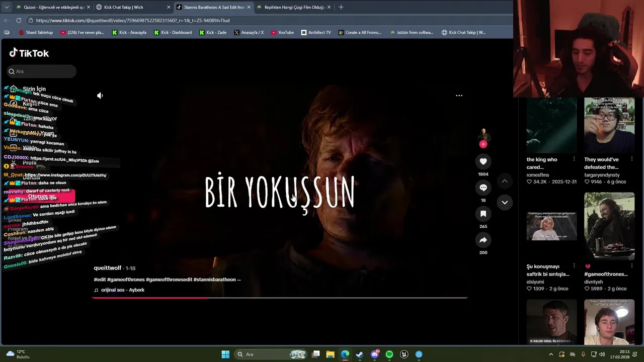Open more options for 'the king who cared' card
Image resolution: width=644 pixels, height=362 pixels.
click(x=574, y=159)
